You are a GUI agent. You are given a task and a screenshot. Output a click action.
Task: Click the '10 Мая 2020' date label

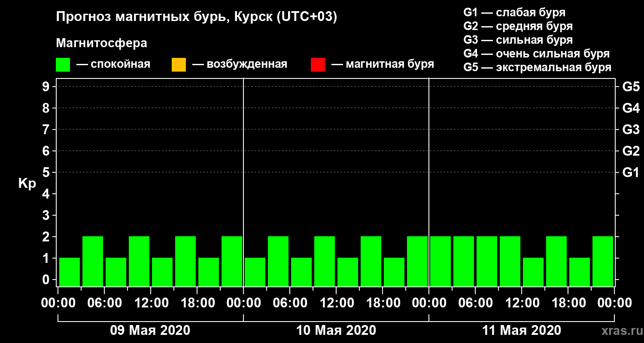point(336,331)
